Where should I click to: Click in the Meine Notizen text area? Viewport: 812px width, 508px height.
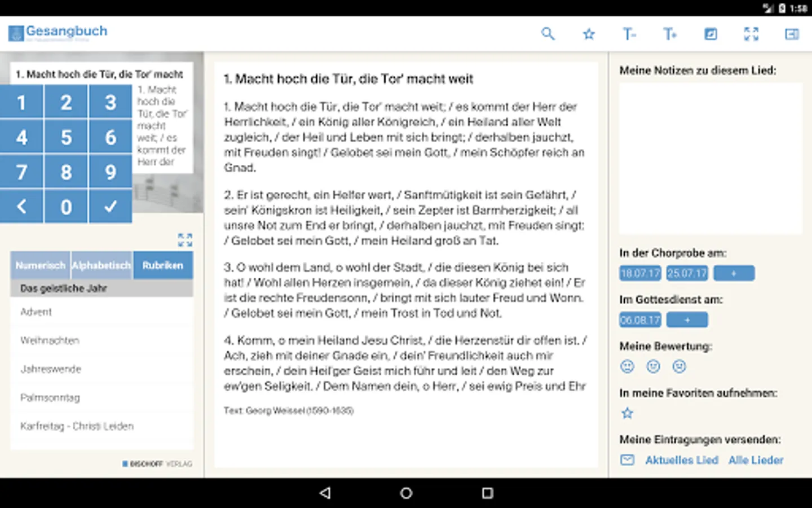click(x=710, y=159)
